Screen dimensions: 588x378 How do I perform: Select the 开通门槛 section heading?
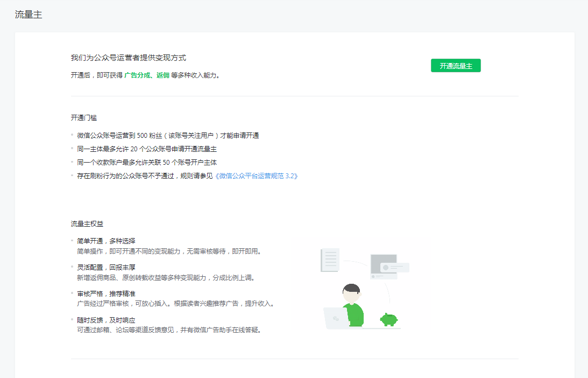pos(84,118)
